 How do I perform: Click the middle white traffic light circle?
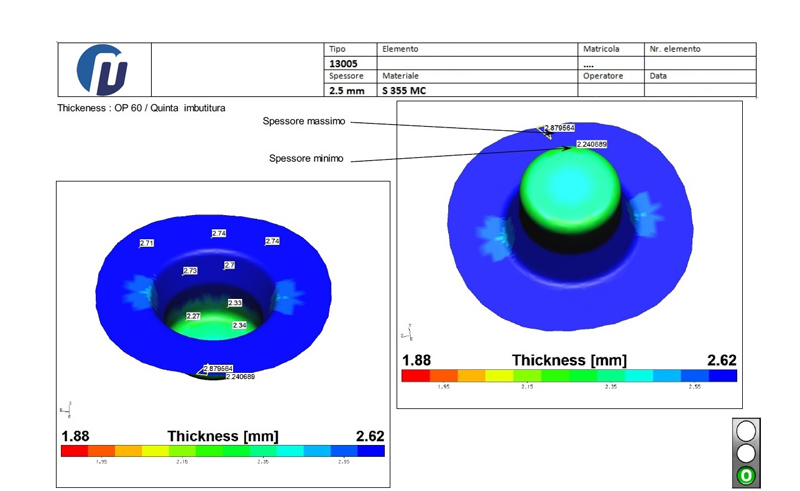745,453
